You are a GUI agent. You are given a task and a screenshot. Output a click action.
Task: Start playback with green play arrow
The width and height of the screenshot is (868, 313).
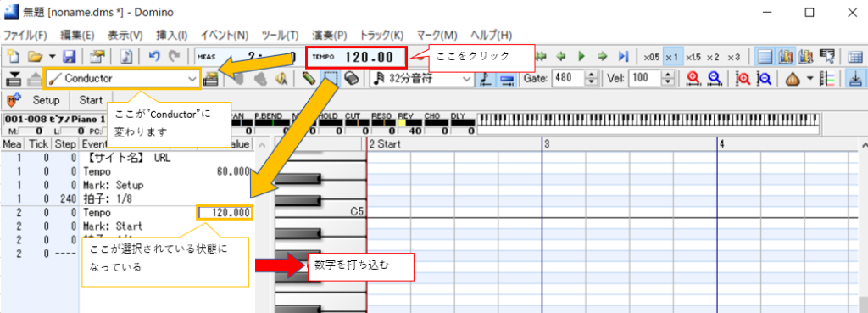581,57
